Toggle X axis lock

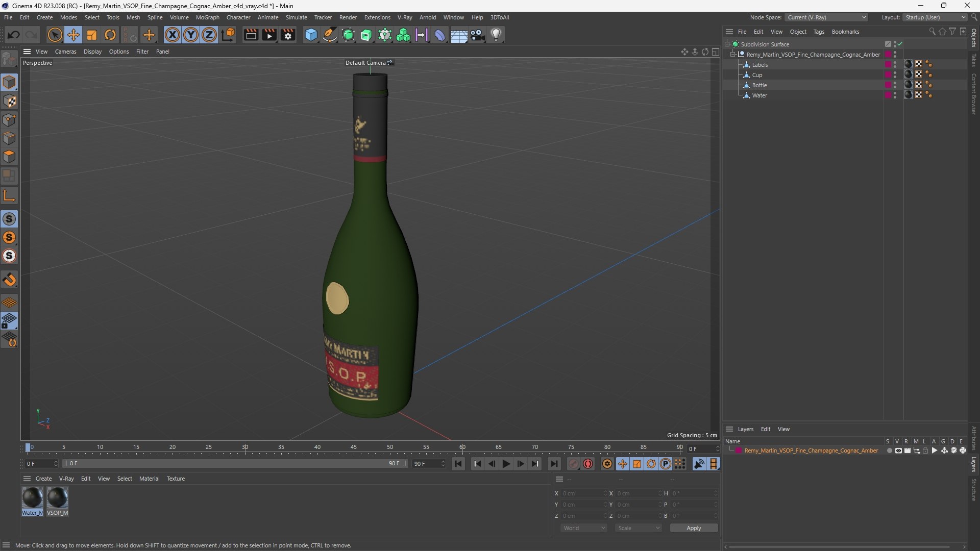(173, 35)
